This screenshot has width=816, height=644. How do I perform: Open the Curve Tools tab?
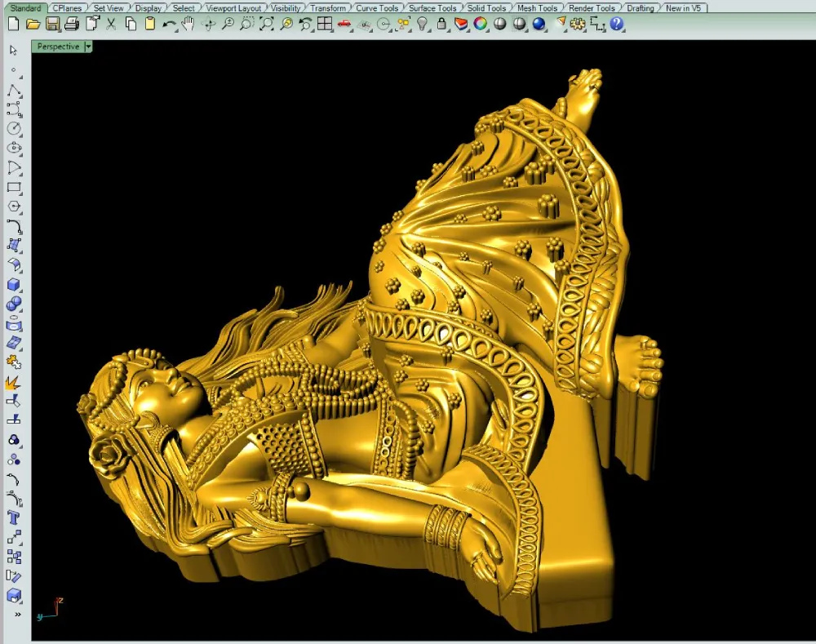tap(377, 8)
